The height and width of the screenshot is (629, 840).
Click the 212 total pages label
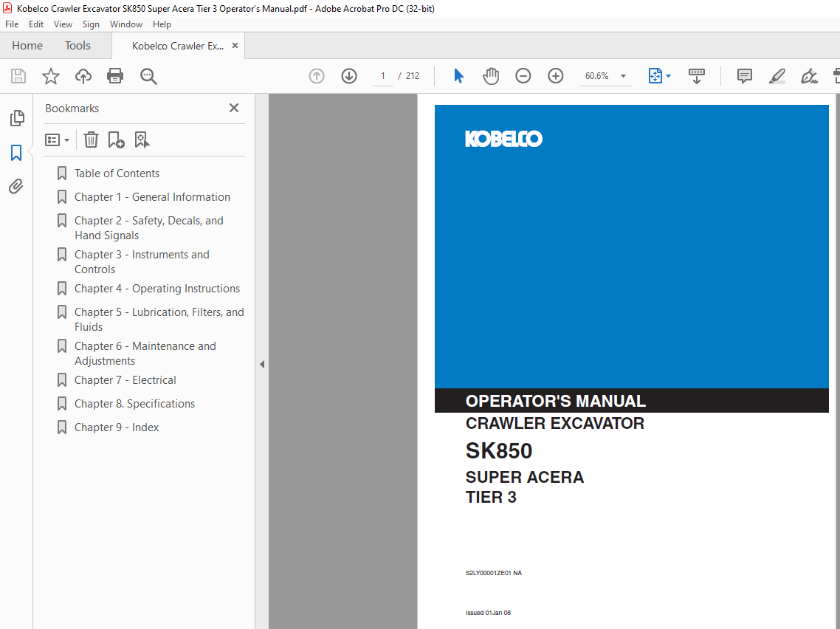413,76
